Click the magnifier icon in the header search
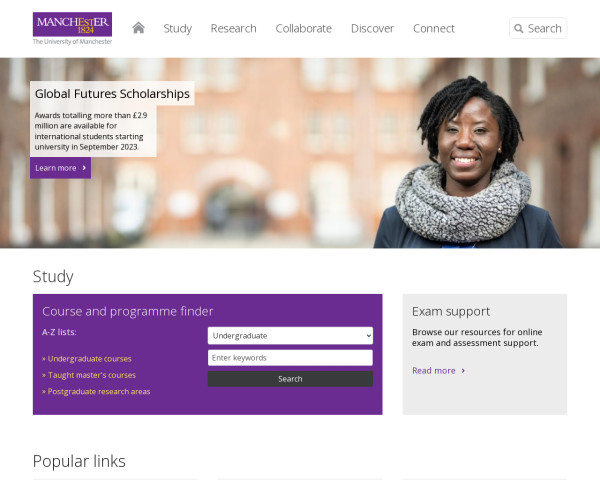The width and height of the screenshot is (600, 480). click(x=518, y=28)
